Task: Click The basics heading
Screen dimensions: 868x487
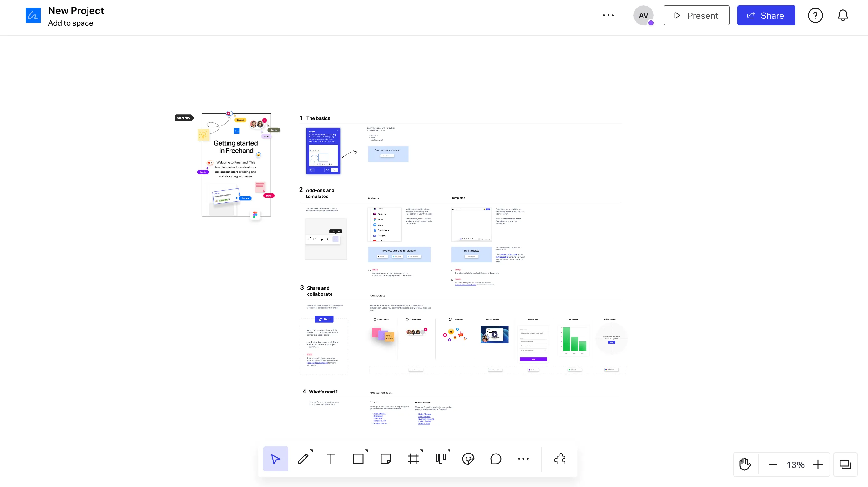Action: tap(318, 118)
